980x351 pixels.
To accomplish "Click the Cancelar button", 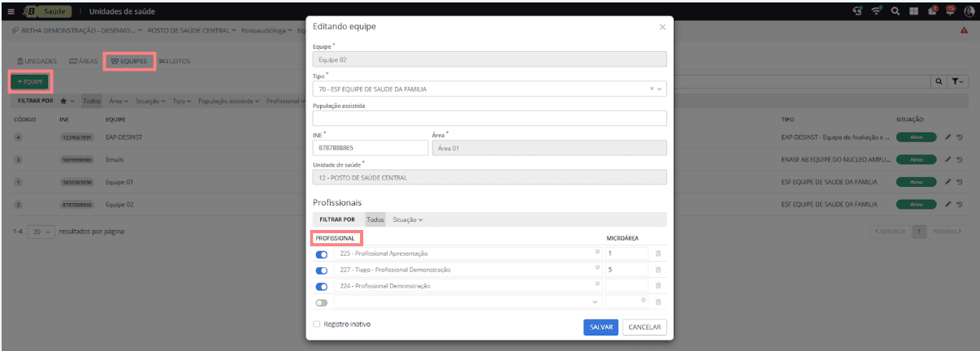I will [x=644, y=327].
